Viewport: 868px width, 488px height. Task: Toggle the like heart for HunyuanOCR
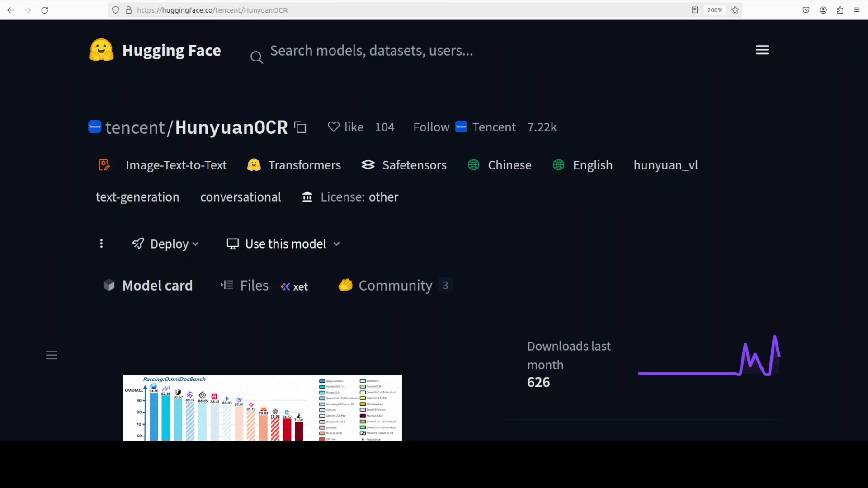coord(333,127)
